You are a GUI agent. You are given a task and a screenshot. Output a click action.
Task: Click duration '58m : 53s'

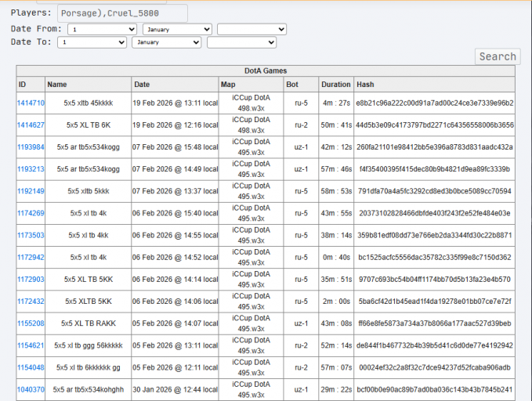(x=336, y=191)
